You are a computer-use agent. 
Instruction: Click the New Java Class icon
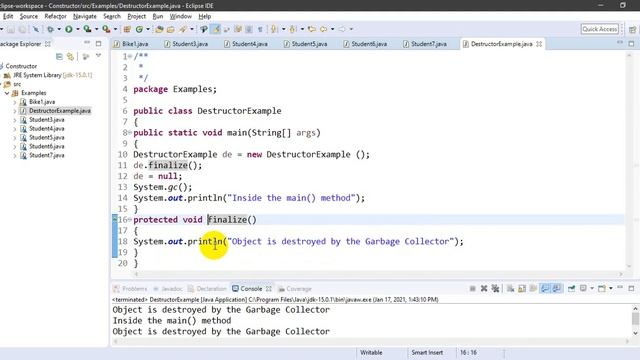click(x=139, y=29)
